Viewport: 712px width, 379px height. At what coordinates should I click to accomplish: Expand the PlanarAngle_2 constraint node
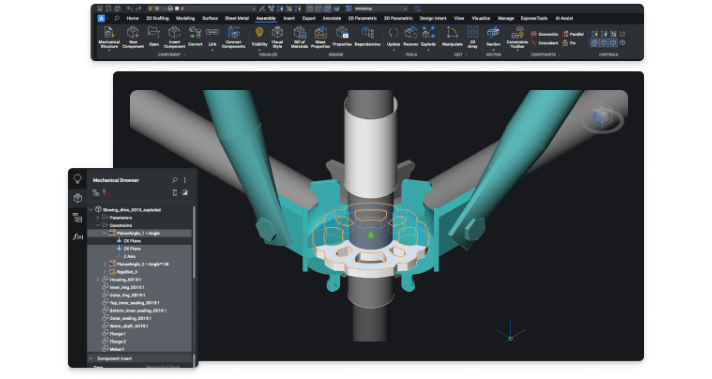tap(105, 264)
